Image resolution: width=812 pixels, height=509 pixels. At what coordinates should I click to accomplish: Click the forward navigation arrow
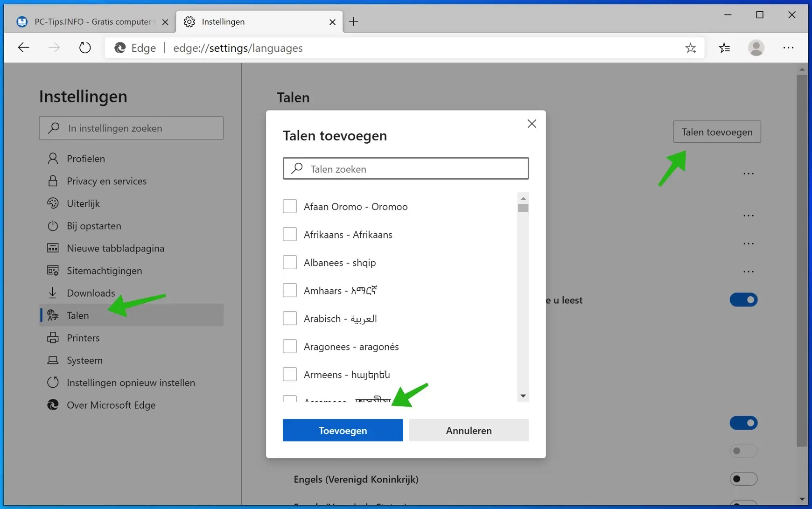[x=54, y=48]
